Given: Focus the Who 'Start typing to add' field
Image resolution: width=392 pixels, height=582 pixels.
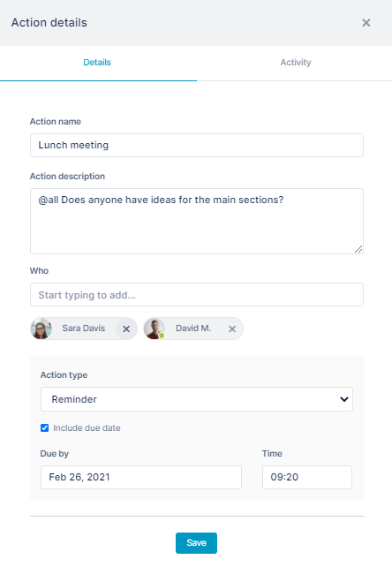Looking at the screenshot, I should pyautogui.click(x=197, y=295).
